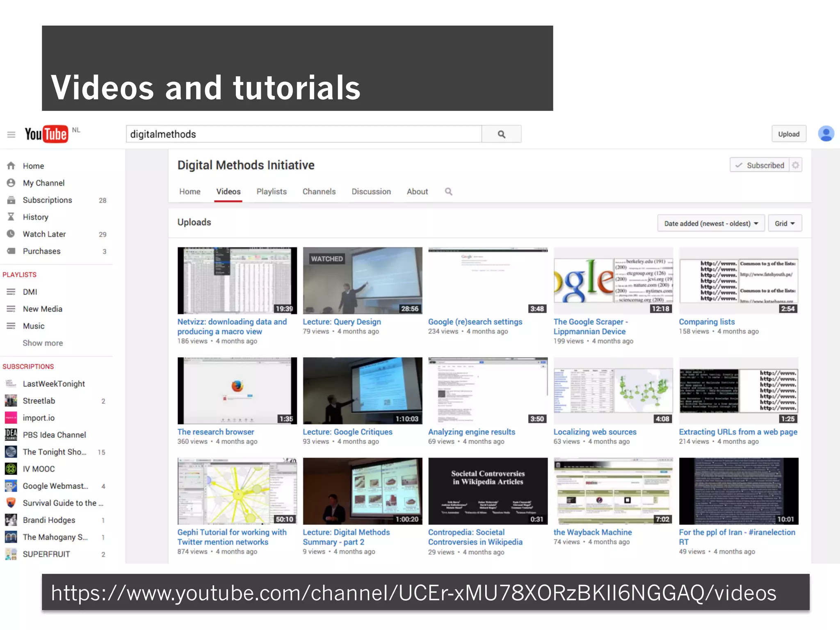Open History from sidebar

(x=36, y=217)
